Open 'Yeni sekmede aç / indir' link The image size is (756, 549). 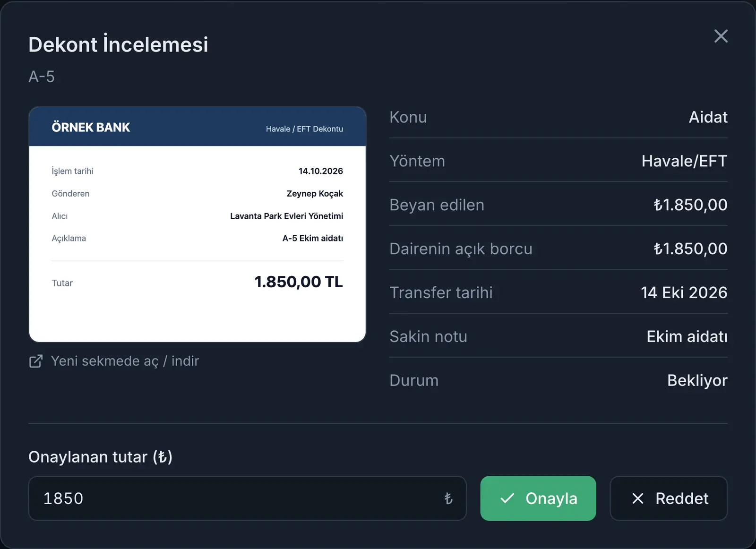tap(114, 361)
